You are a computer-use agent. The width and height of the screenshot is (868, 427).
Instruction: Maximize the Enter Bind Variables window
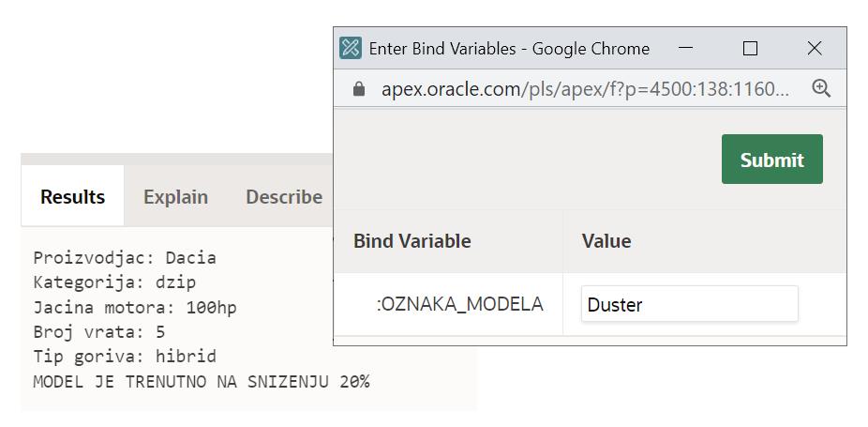click(x=750, y=48)
